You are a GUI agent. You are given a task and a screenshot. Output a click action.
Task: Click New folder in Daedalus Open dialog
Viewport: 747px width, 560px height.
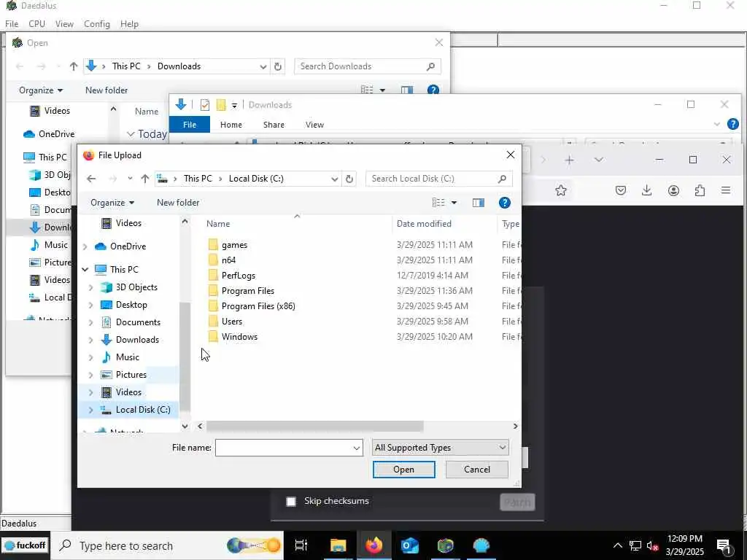pyautogui.click(x=107, y=90)
